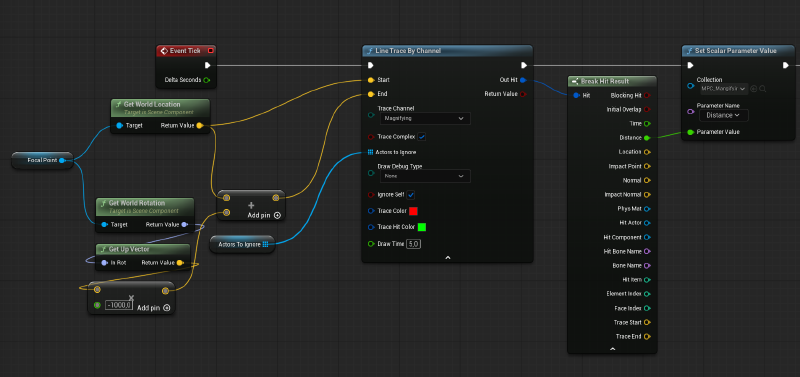Viewport: 800px width, 377px height.
Task: Toggle the Trace Complex checkbox
Action: coord(422,137)
